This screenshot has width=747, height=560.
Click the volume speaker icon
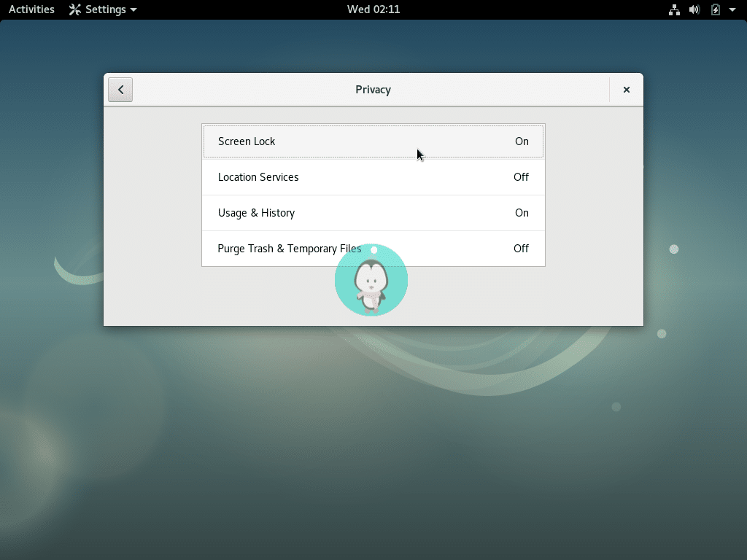[694, 9]
